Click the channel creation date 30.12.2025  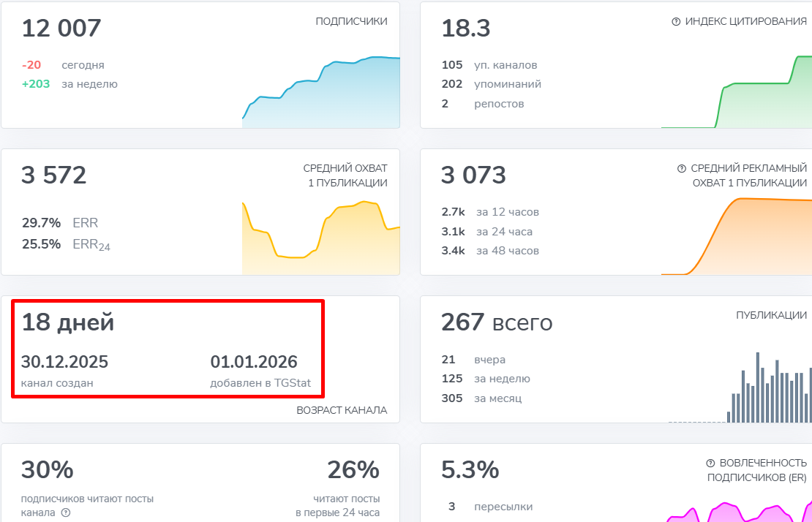point(64,362)
